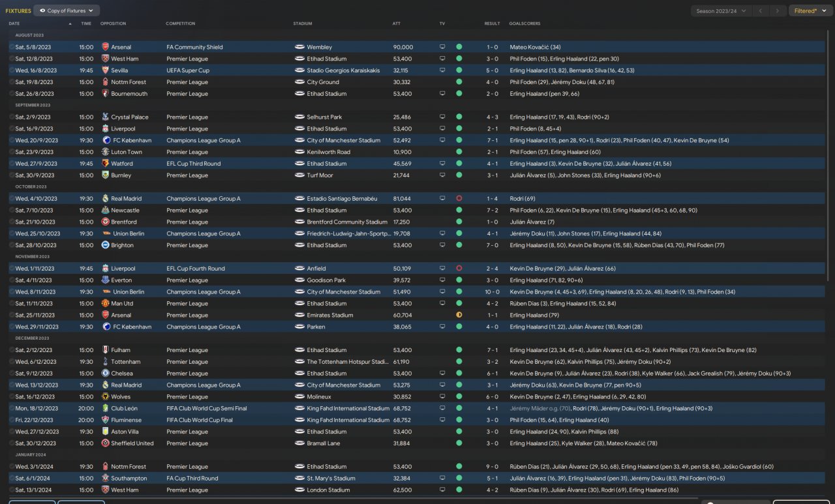Screen dimensions: 835x504
Task: Click the TV icon in the Man Utd row
Action: click(442, 304)
